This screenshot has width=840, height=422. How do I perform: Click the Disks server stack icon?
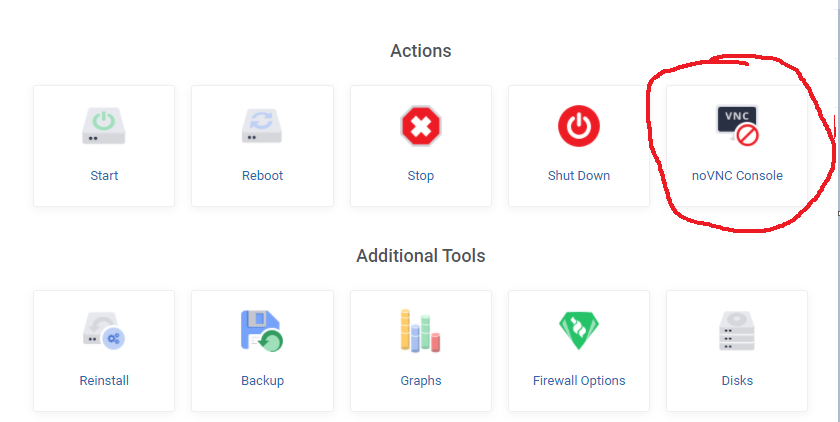click(737, 330)
